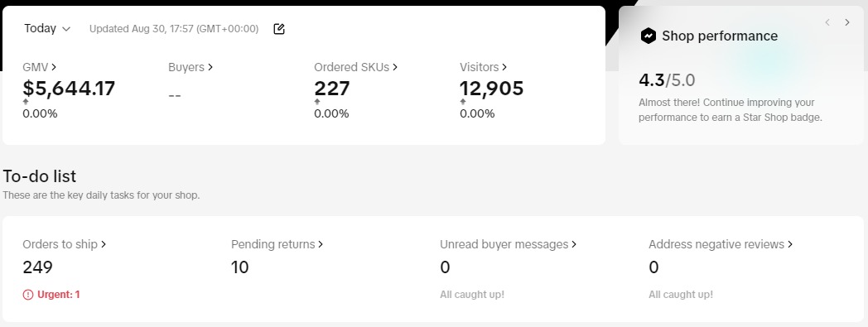This screenshot has width=868, height=327.
Task: Click the 249 orders to ship count
Action: tap(37, 267)
